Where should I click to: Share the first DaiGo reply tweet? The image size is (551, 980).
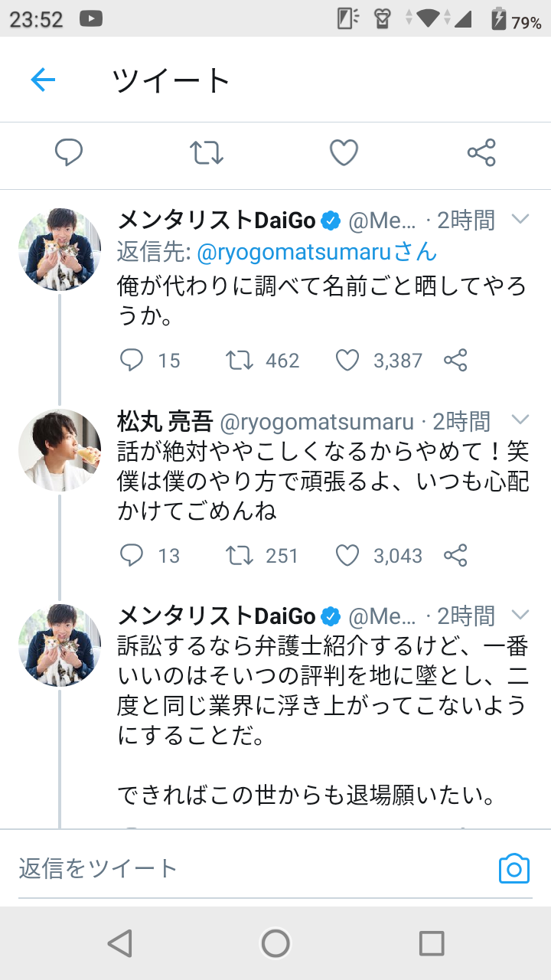coord(455,360)
